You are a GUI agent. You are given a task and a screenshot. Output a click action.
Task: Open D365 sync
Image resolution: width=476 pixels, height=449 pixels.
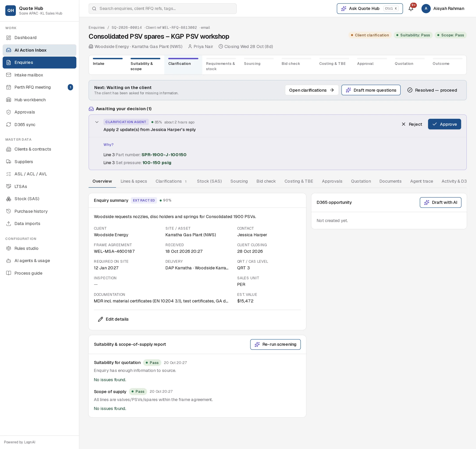click(39, 125)
